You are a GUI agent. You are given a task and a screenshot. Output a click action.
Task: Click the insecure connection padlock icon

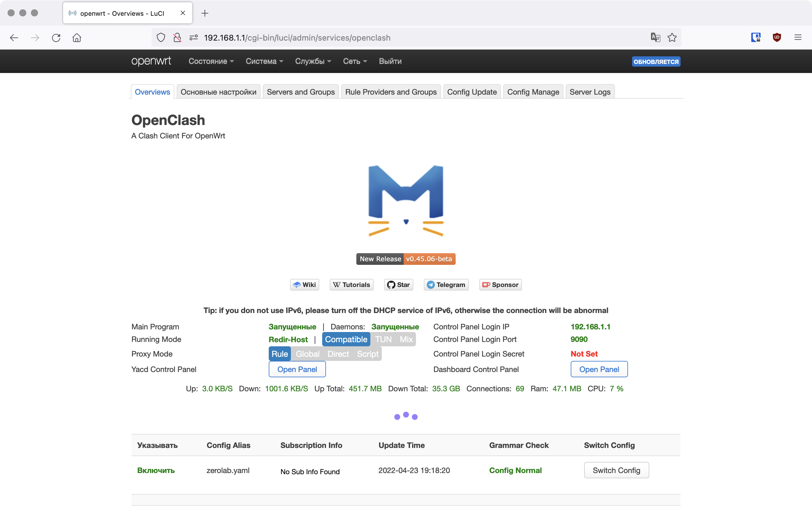177,38
